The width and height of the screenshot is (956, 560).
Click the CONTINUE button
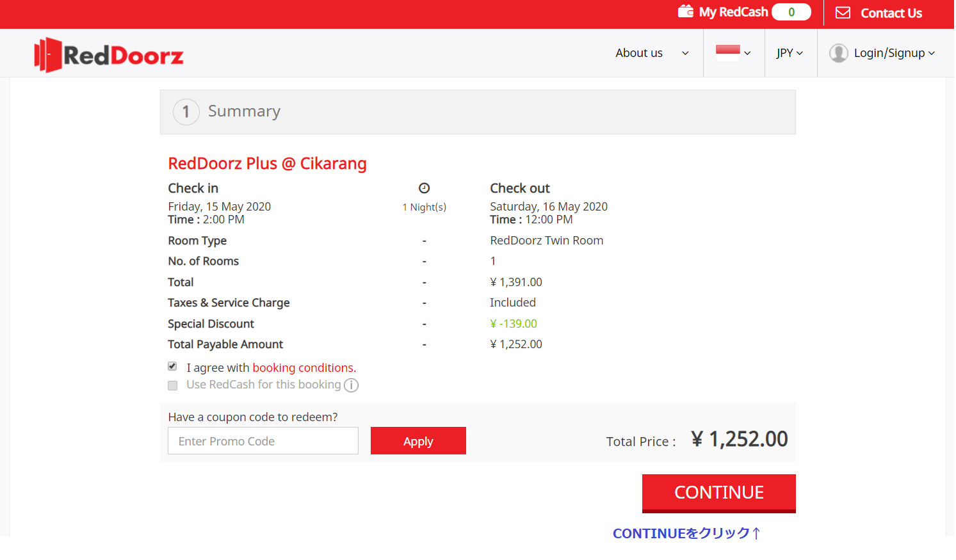[718, 493]
